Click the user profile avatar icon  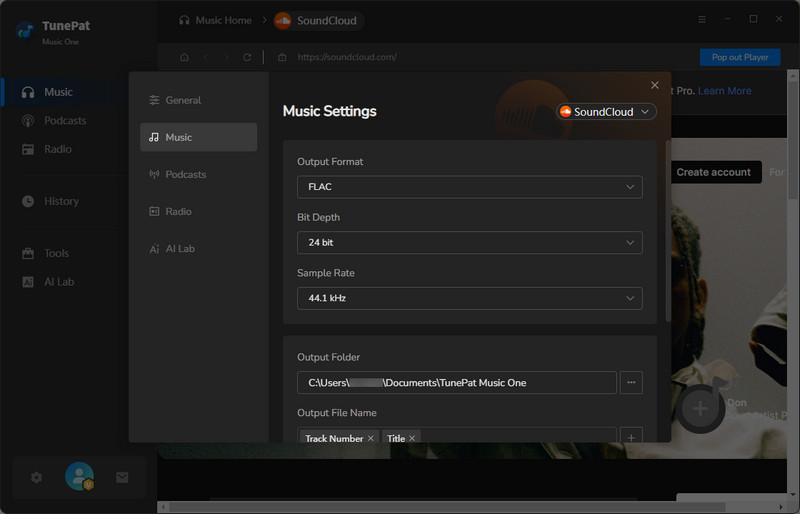[79, 478]
